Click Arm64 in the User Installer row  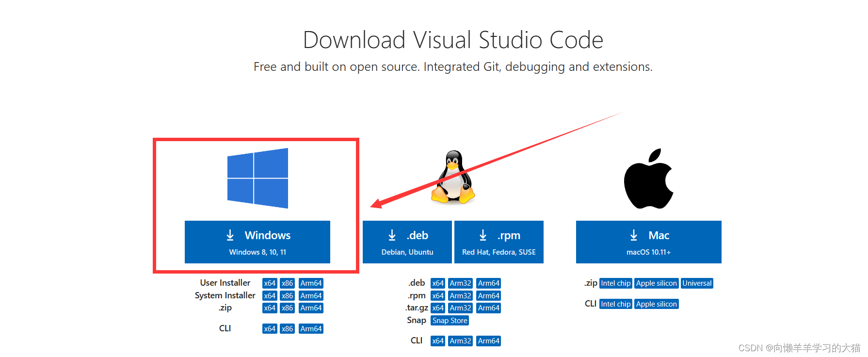pos(311,283)
